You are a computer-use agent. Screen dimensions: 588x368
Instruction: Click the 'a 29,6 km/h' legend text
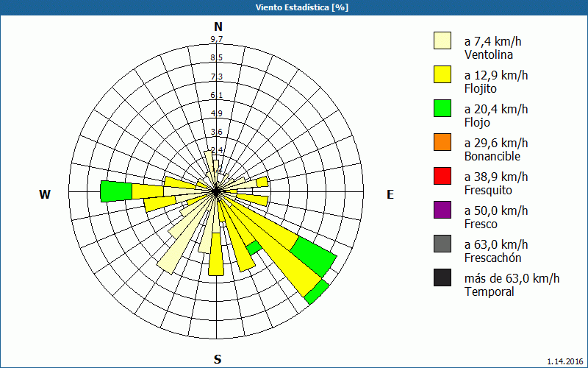point(496,143)
